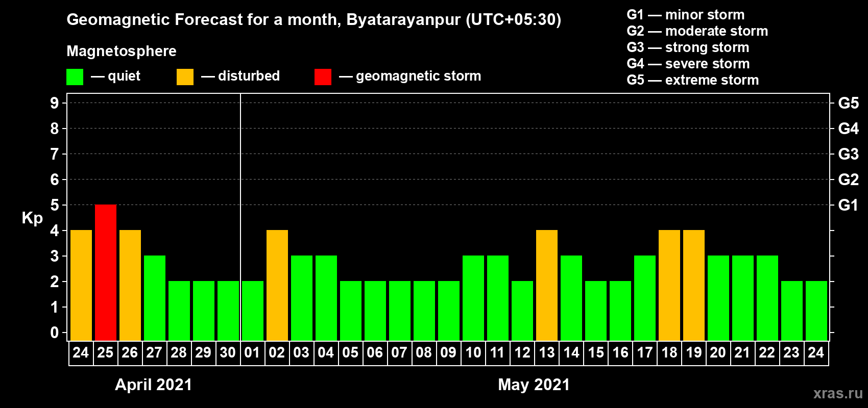Click the red bar for April 25

click(106, 273)
